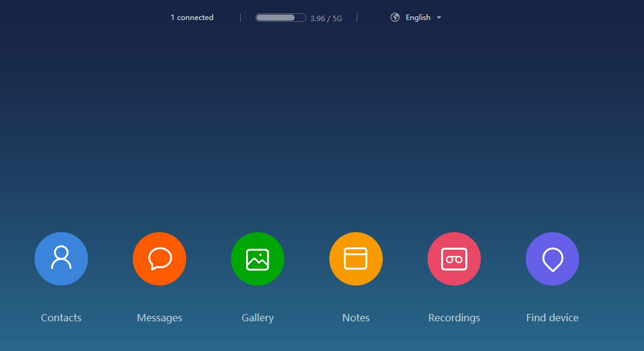The height and width of the screenshot is (351, 644).
Task: View devices via "1 connected" text
Action: coord(192,18)
